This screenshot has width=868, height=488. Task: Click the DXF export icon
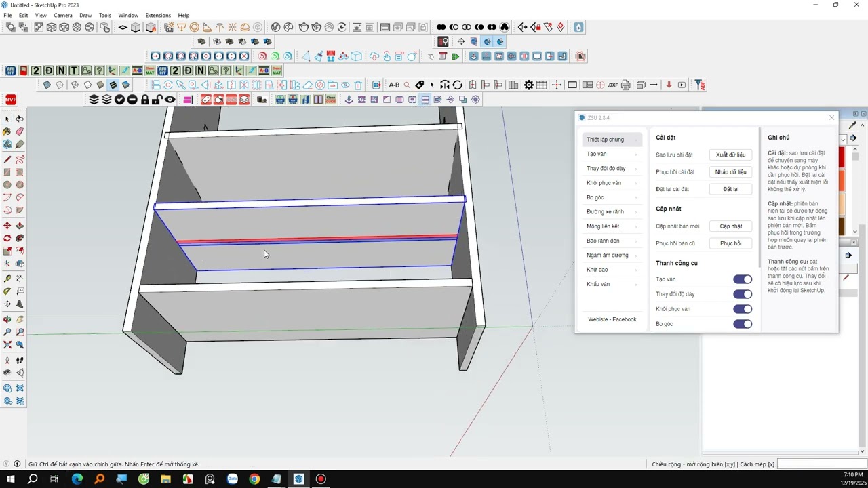point(613,85)
